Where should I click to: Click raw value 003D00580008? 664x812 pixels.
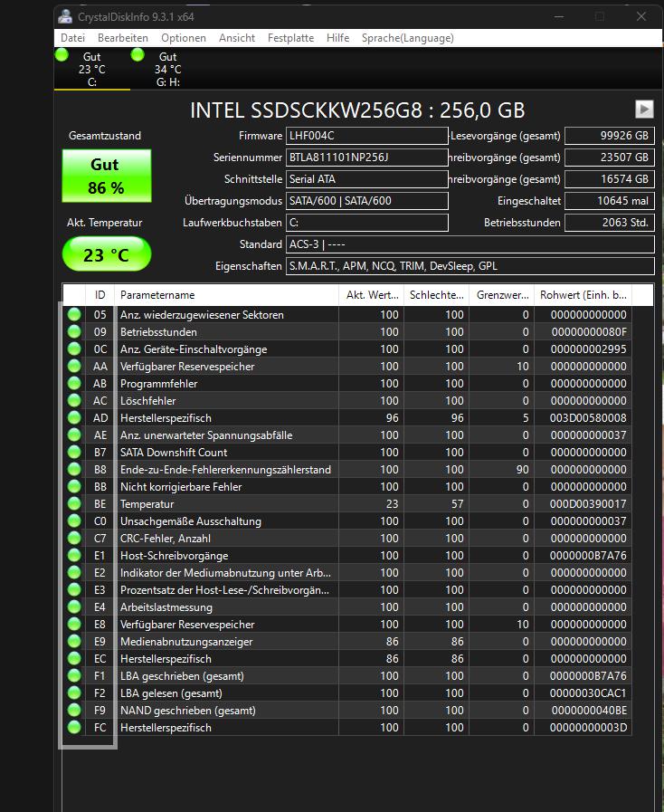pyautogui.click(x=588, y=417)
